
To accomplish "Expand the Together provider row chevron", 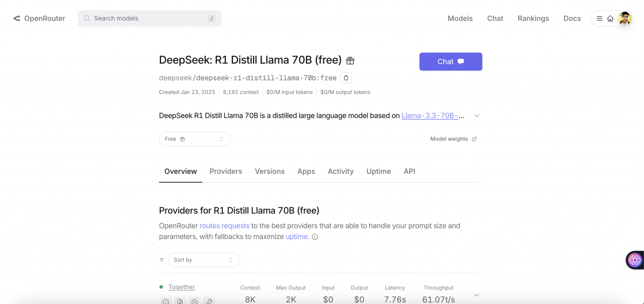I will pos(476,294).
